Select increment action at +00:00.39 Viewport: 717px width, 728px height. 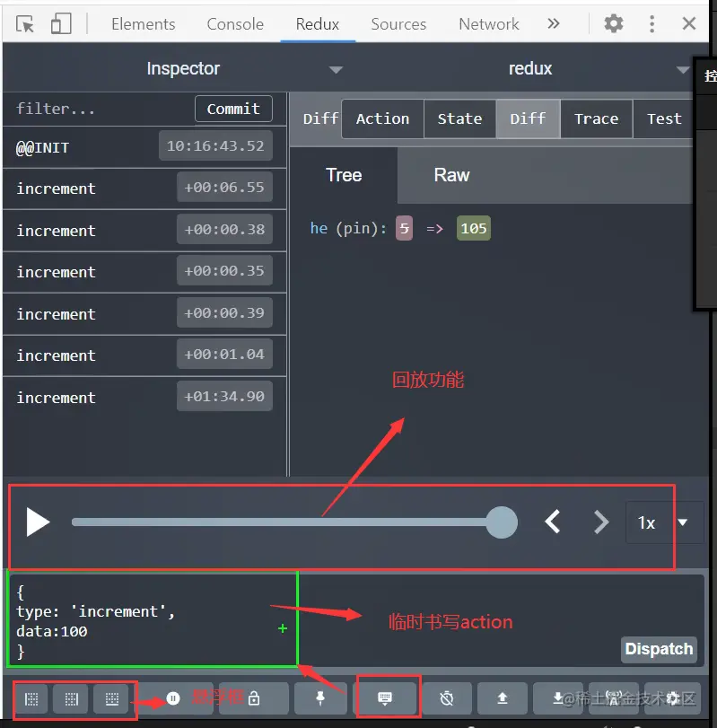tap(144, 314)
